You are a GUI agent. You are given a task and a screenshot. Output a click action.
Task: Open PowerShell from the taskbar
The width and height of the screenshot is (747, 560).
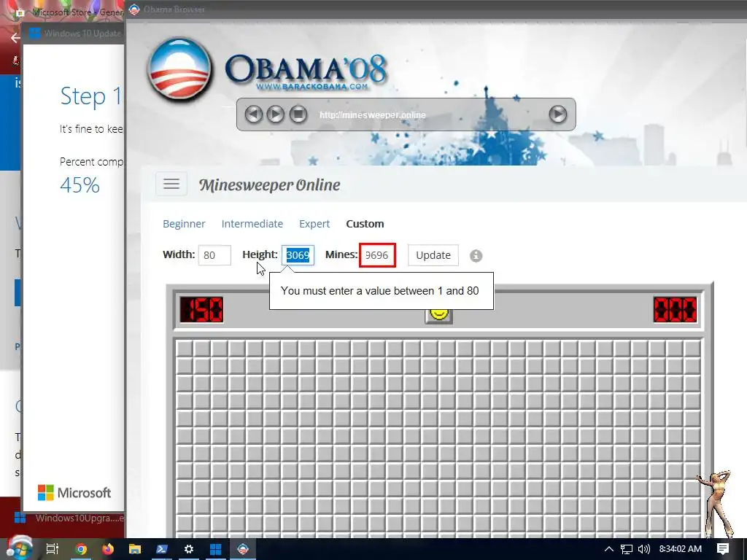[x=161, y=549]
